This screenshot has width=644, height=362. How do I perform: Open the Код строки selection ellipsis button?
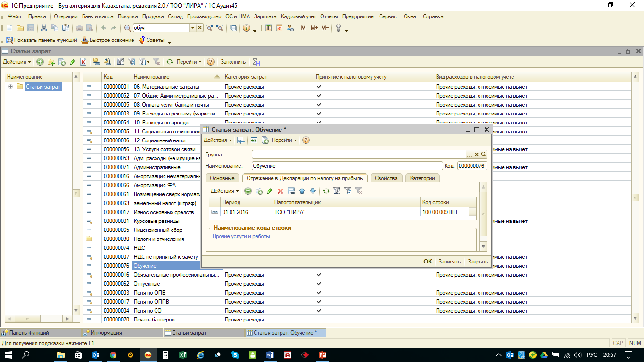click(472, 213)
